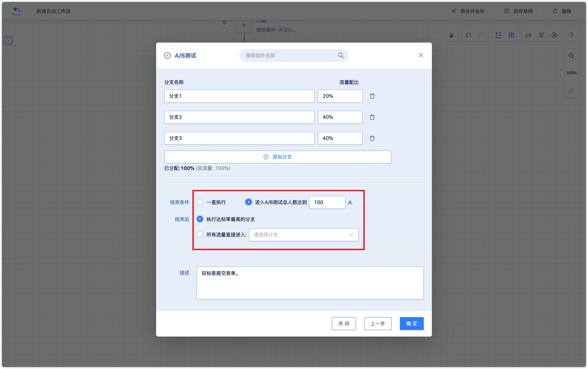This screenshot has height=369, width=588.
Task: Click the 分支3 name input field
Action: coord(239,138)
